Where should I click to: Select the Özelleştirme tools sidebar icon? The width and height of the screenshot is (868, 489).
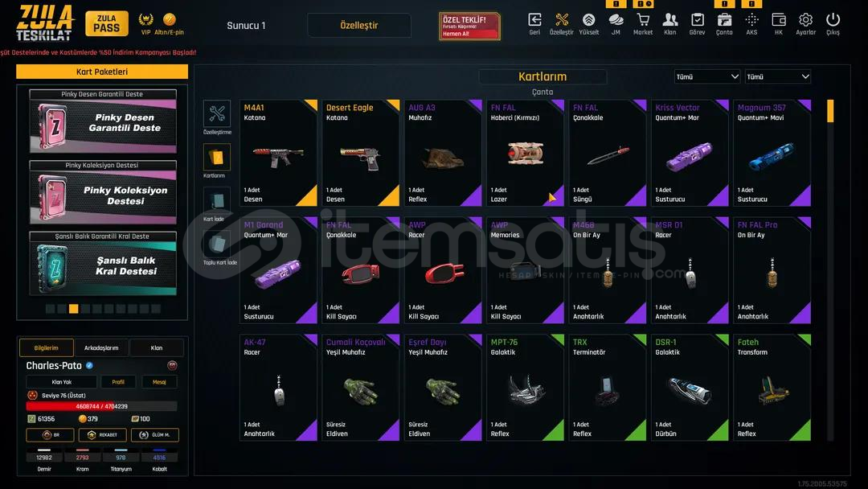coord(216,113)
